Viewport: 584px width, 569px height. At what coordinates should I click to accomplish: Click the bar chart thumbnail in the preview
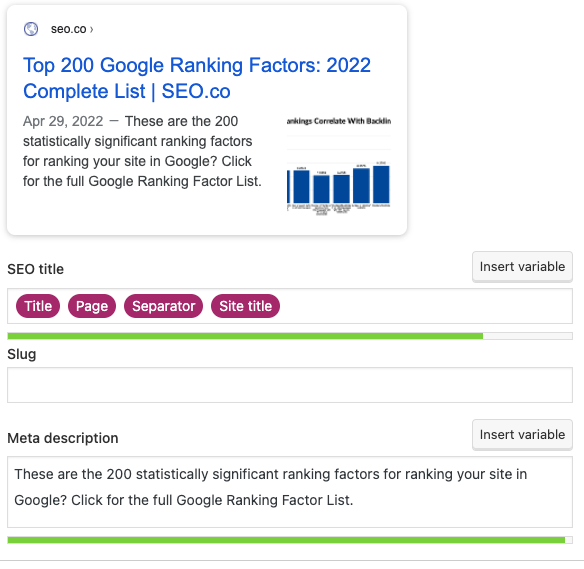pos(339,166)
